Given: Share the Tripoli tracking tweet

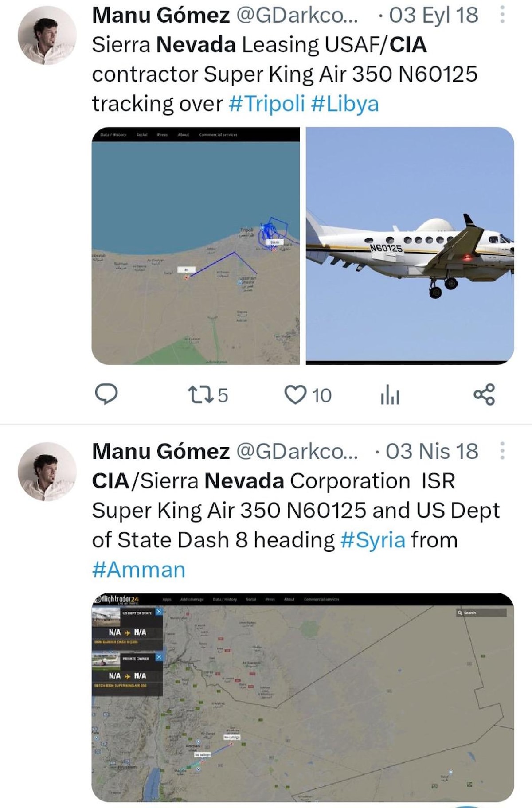Looking at the screenshot, I should pyautogui.click(x=484, y=394).
